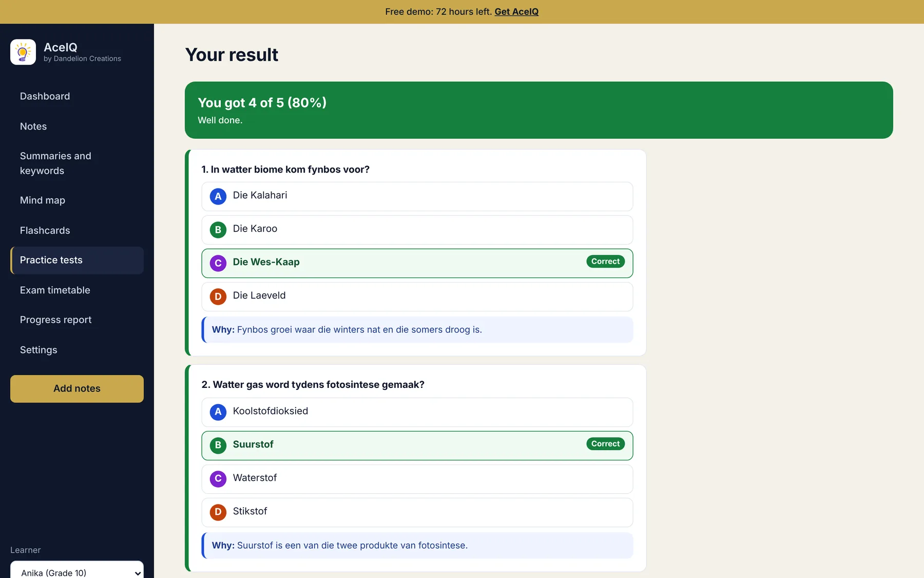Screen dimensions: 924x578
Task: Click option B badge for Suurstof
Action: tap(218, 445)
